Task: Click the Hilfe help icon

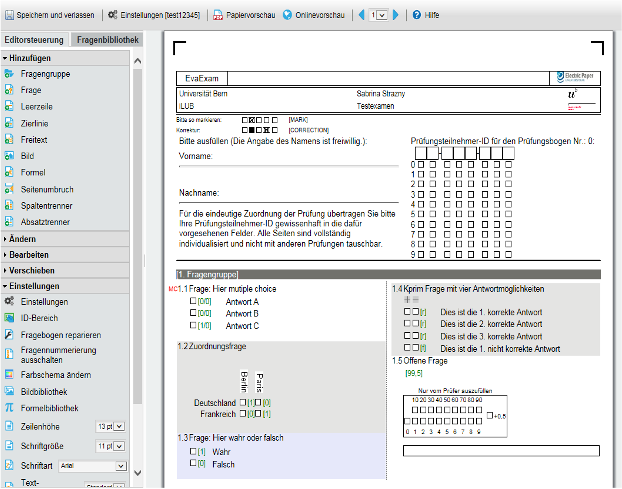Action: (x=415, y=15)
